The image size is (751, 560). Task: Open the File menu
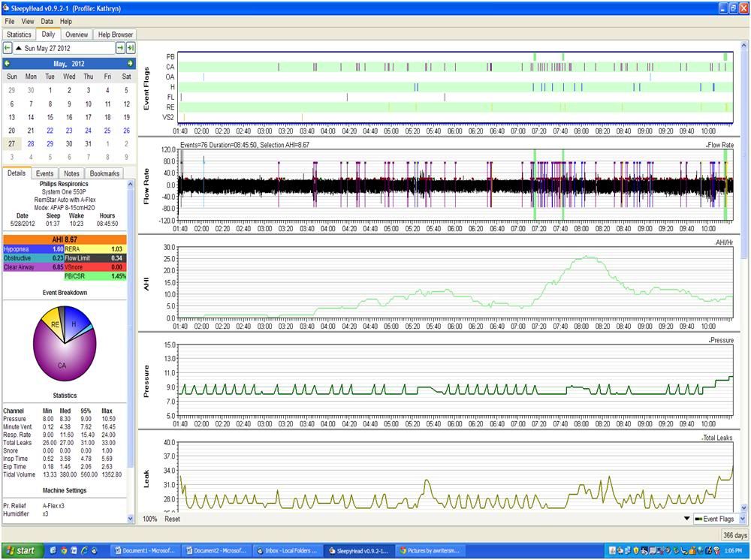point(10,22)
